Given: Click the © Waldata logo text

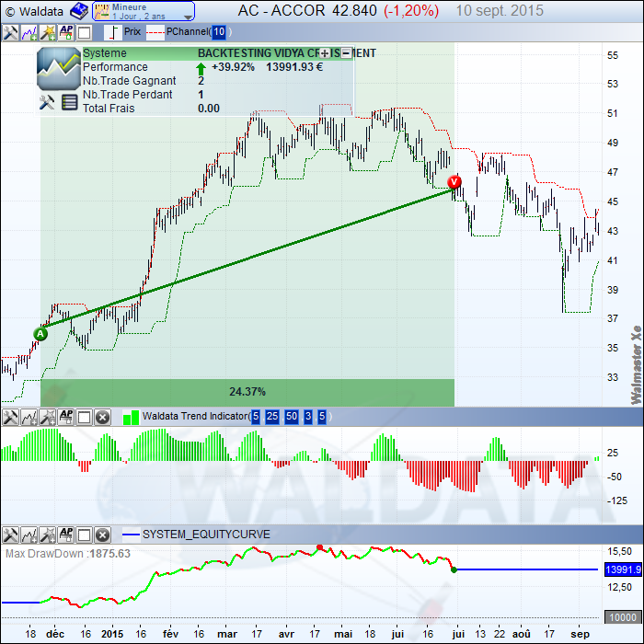Looking at the screenshot, I should coord(35,11).
